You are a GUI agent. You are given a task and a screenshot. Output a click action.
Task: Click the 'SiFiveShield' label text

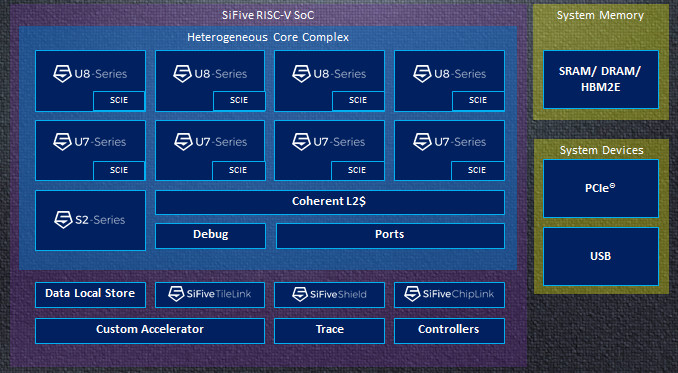(x=338, y=294)
